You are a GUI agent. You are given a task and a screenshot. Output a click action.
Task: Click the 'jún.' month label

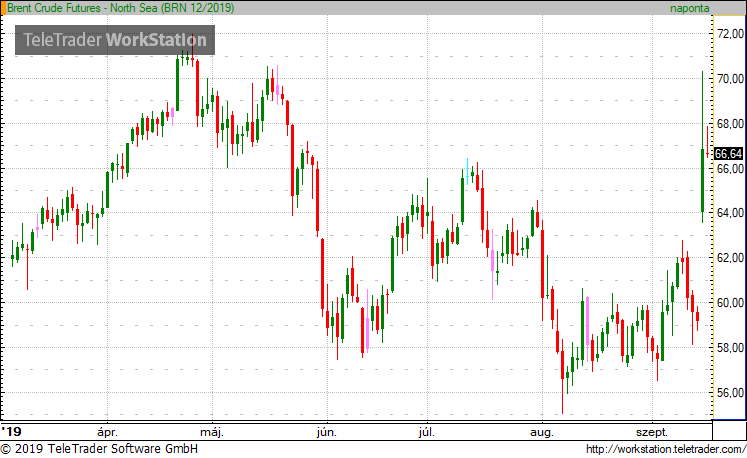[327, 432]
